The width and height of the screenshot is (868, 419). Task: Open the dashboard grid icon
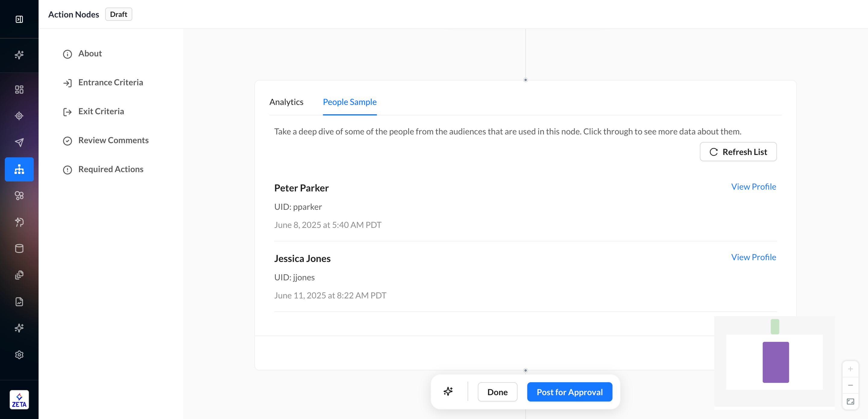(19, 89)
